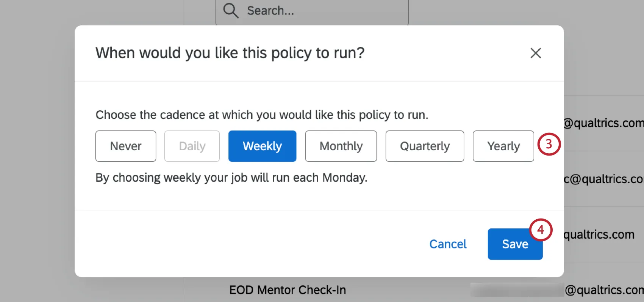Select the Yearly cadence option

503,146
